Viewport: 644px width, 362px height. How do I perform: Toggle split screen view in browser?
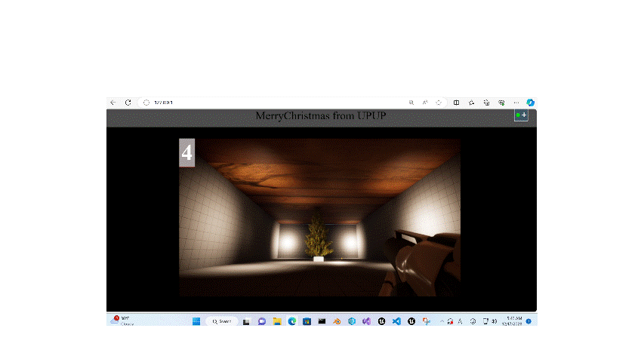pyautogui.click(x=456, y=103)
